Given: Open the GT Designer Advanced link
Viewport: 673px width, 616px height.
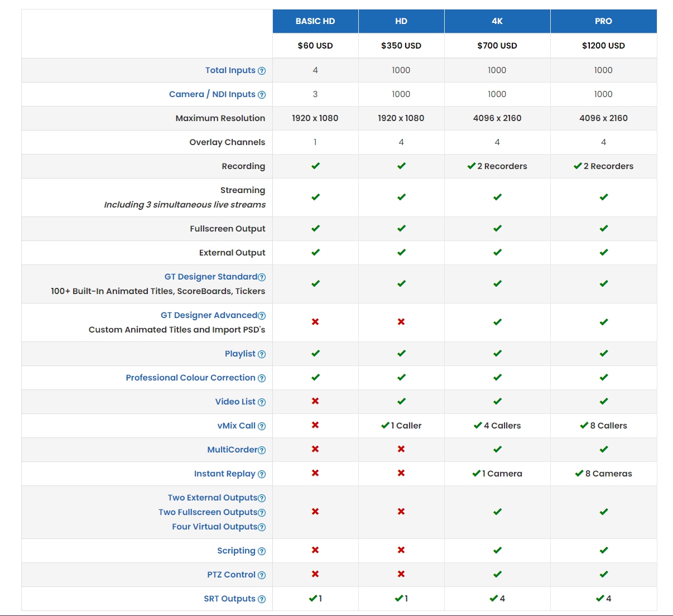Looking at the screenshot, I should (x=209, y=315).
